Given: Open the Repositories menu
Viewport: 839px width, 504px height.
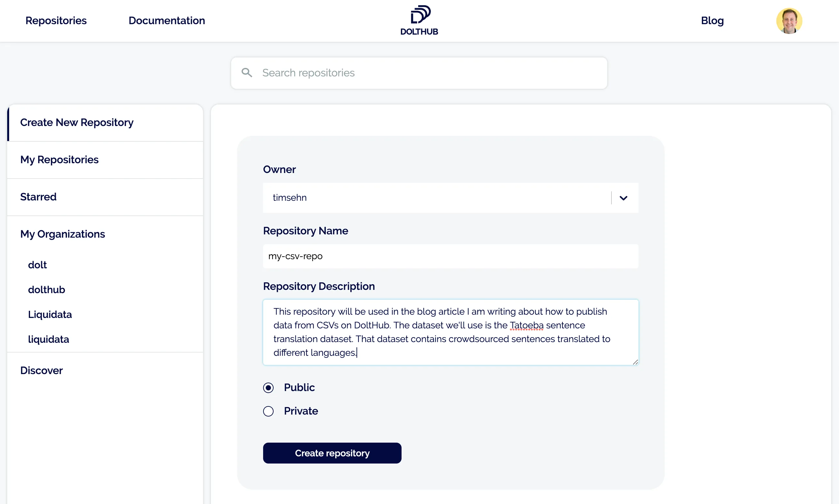Looking at the screenshot, I should pos(56,20).
